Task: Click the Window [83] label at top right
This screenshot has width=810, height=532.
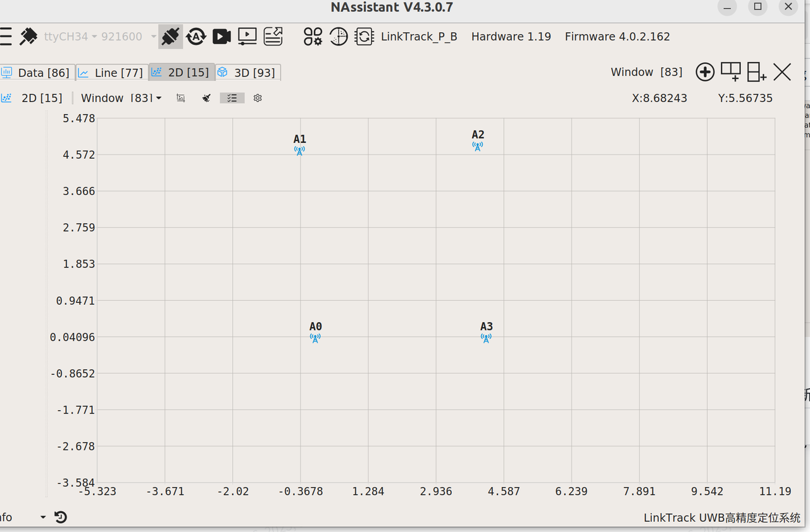Action: click(647, 72)
